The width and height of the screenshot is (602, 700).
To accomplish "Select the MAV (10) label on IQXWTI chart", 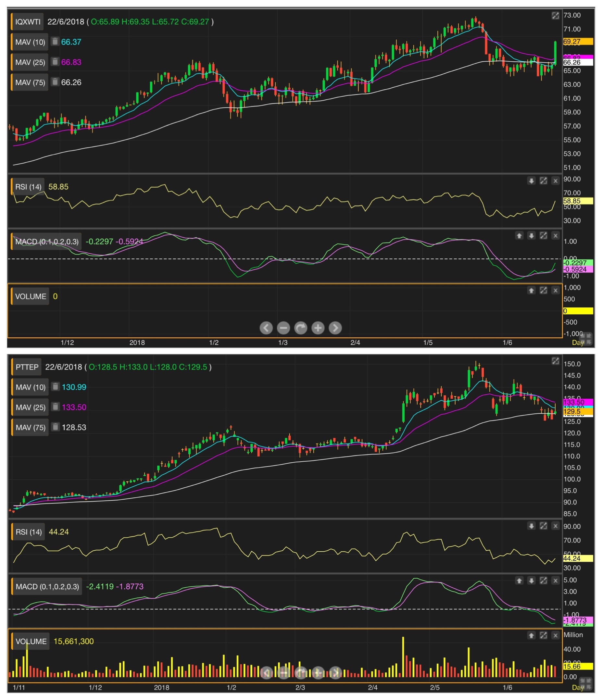I will coord(30,42).
